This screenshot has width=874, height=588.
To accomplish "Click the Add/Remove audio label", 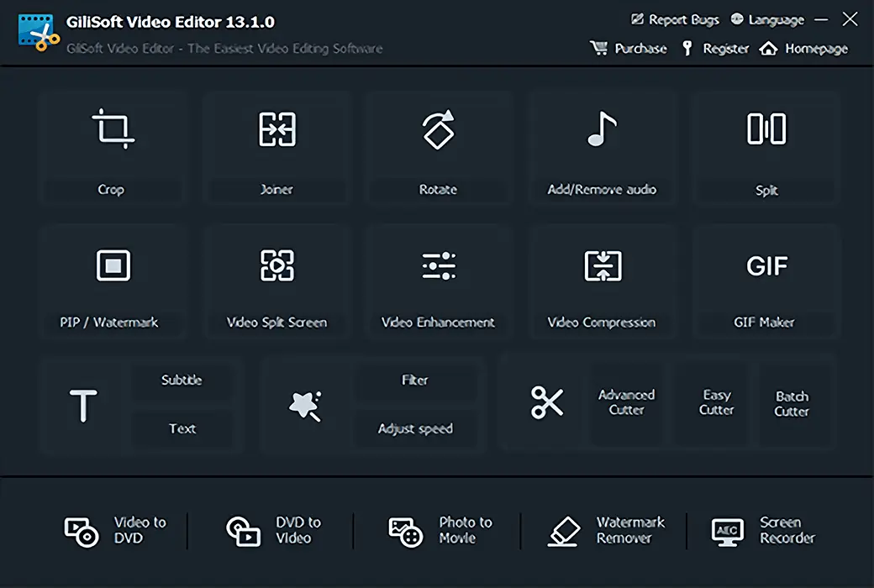I will point(602,190).
